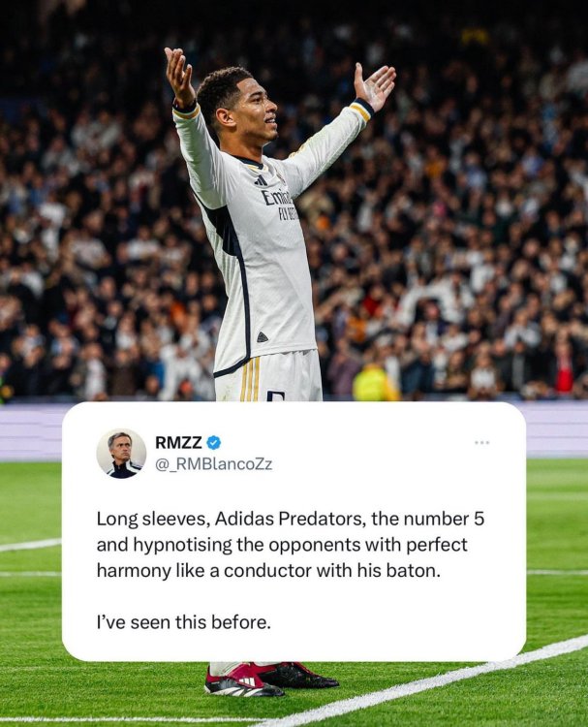Click the yellow-vested steward in background
This screenshot has width=588, height=727.
(375, 382)
